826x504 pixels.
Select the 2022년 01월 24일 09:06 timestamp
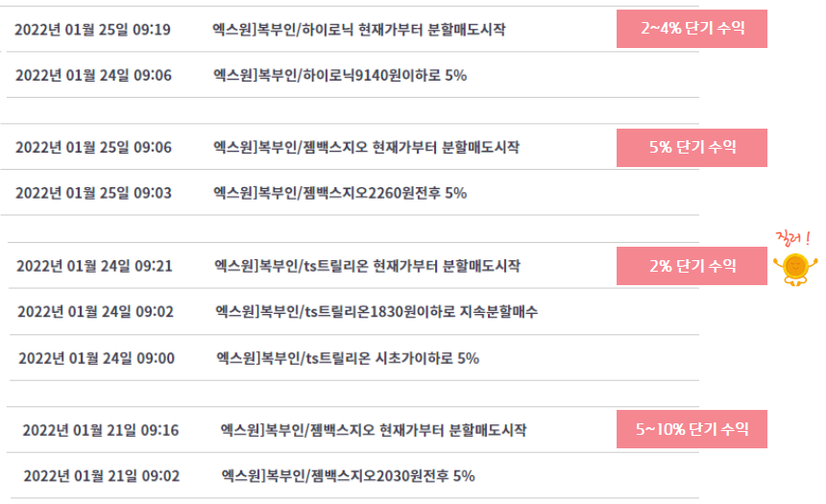[93, 75]
